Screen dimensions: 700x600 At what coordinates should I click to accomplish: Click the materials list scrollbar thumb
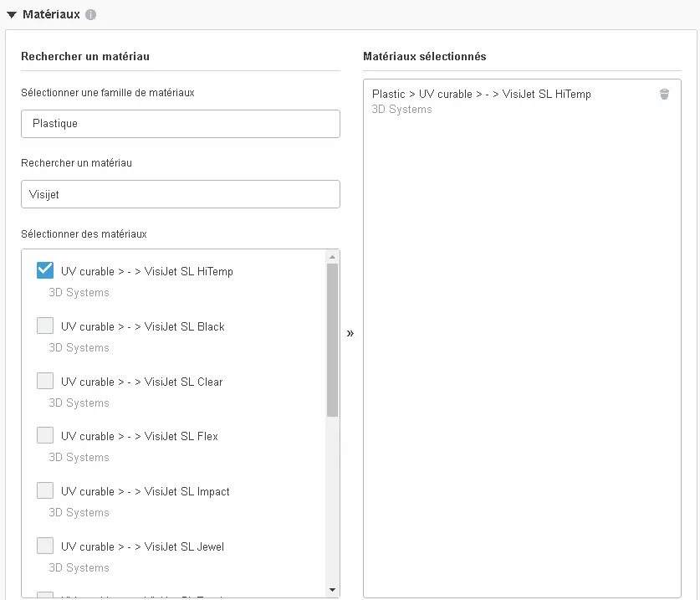point(332,339)
